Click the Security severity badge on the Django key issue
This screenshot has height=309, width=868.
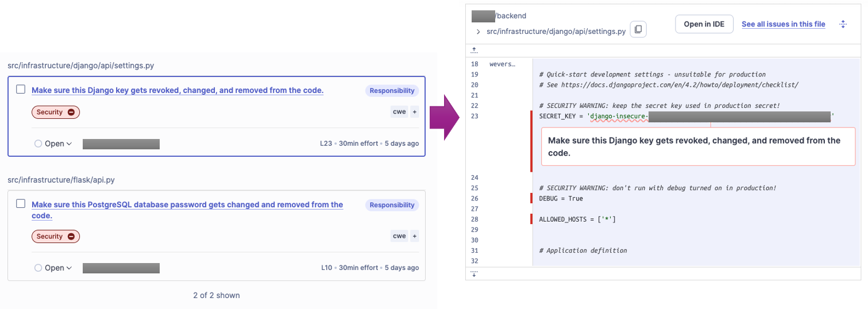(x=56, y=112)
